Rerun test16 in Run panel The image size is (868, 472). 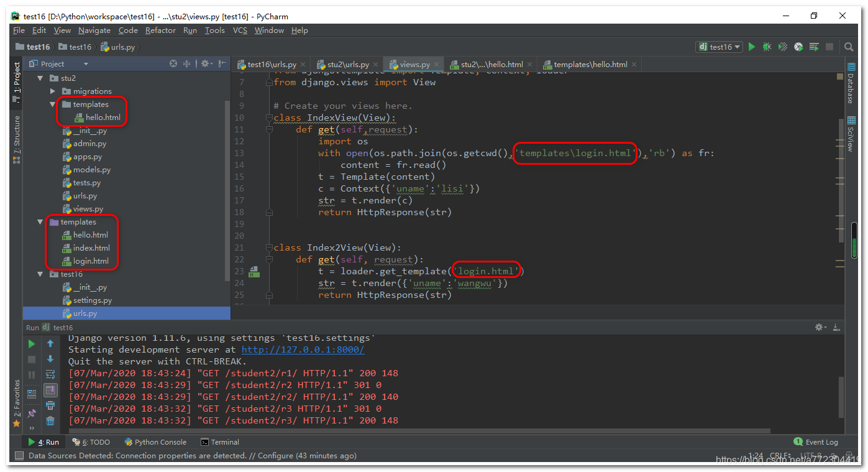click(x=32, y=343)
